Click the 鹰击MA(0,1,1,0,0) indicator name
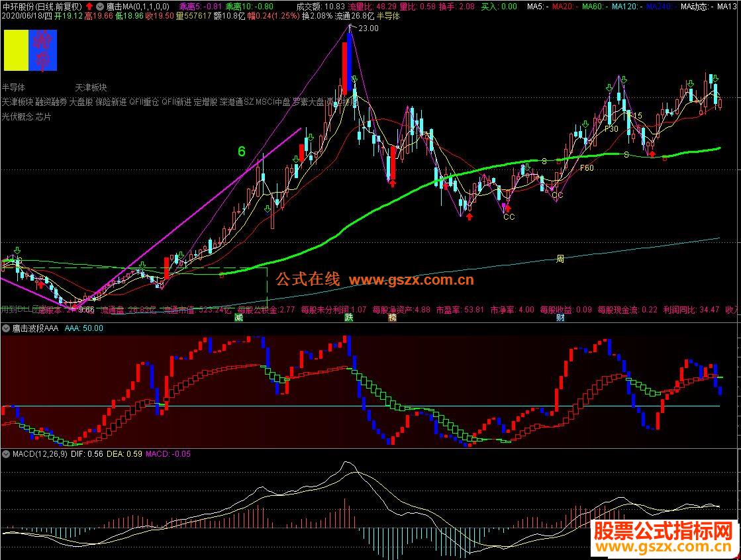 point(138,7)
